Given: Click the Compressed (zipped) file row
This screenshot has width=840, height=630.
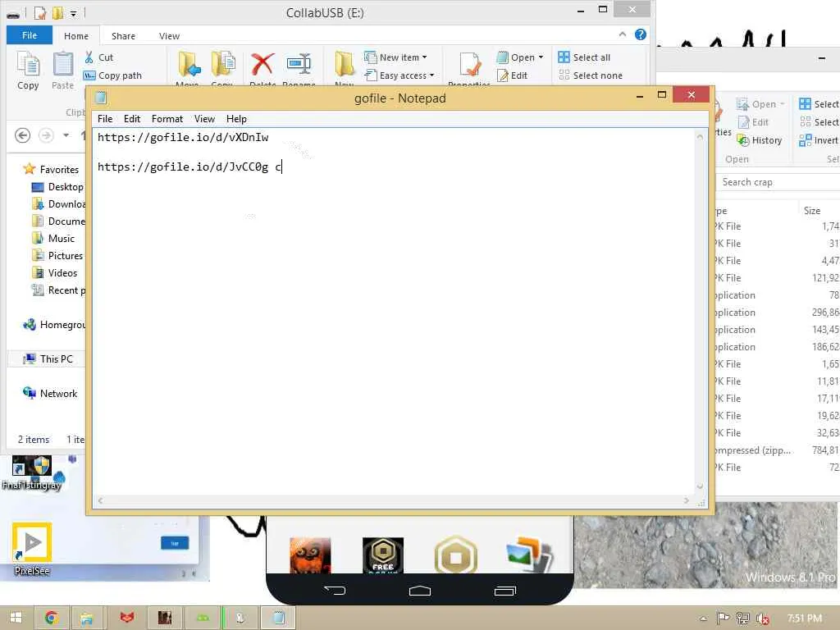Looking at the screenshot, I should (777, 450).
